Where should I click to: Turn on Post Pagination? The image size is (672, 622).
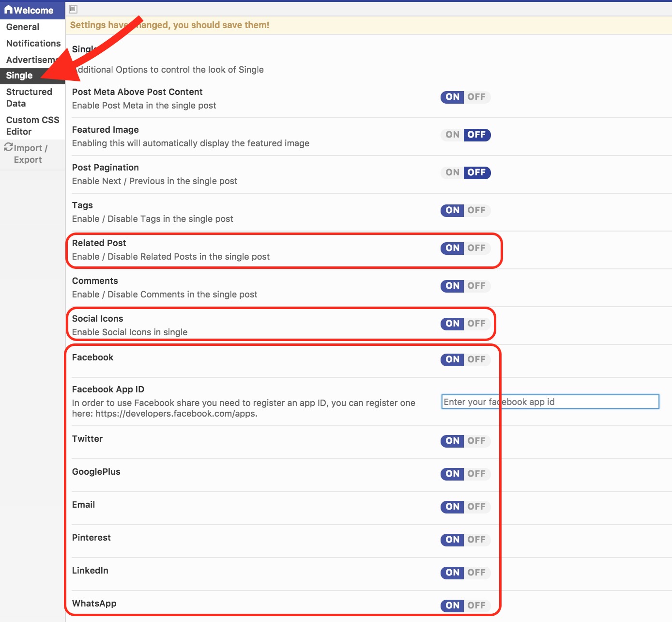click(x=453, y=172)
